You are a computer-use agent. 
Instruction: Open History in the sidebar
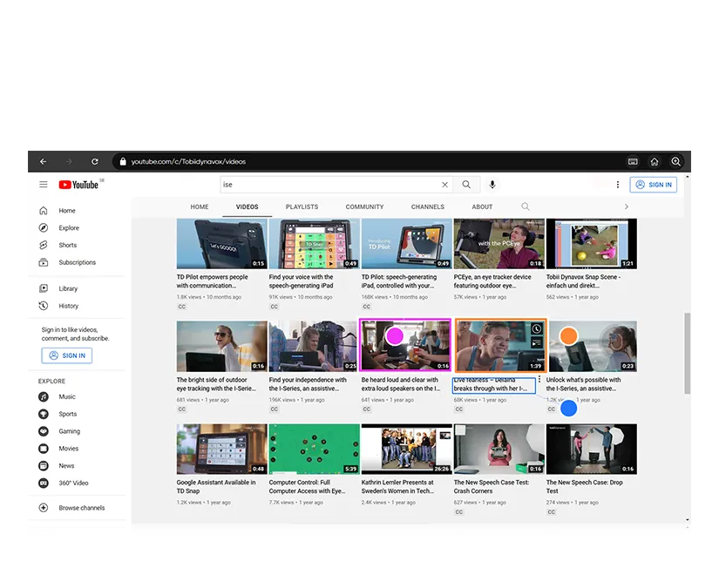(x=67, y=306)
